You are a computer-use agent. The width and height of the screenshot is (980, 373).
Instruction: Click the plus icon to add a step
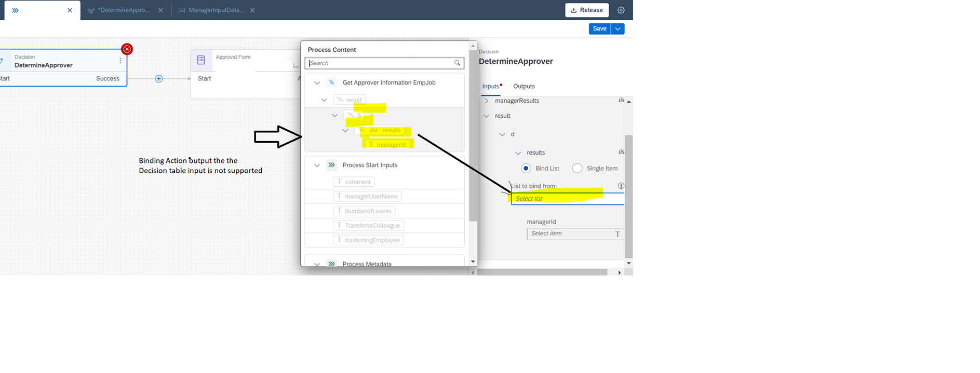(x=159, y=79)
